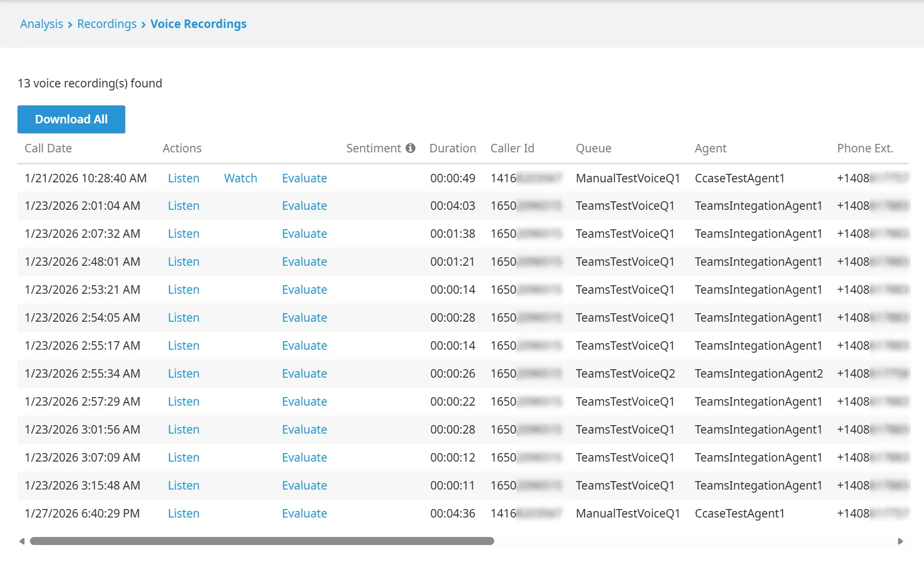Click the Sentiment column header text
This screenshot has width=924, height=568.
tap(373, 148)
